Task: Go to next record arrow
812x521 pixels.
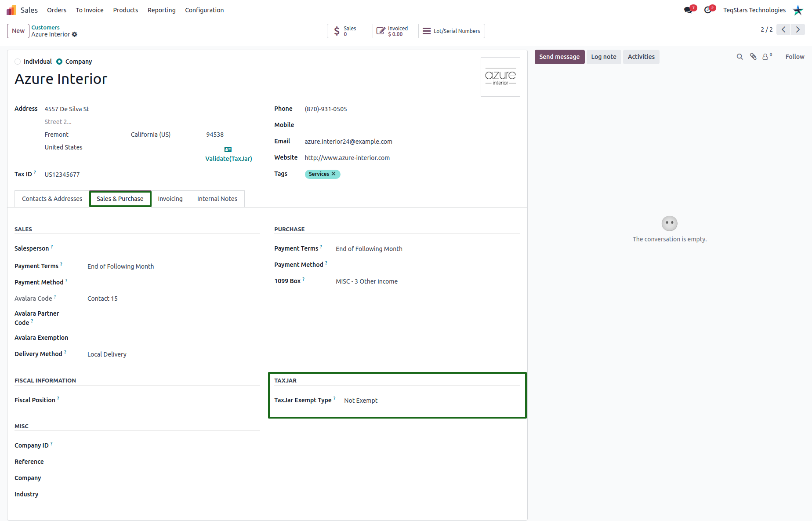Action: click(x=798, y=29)
